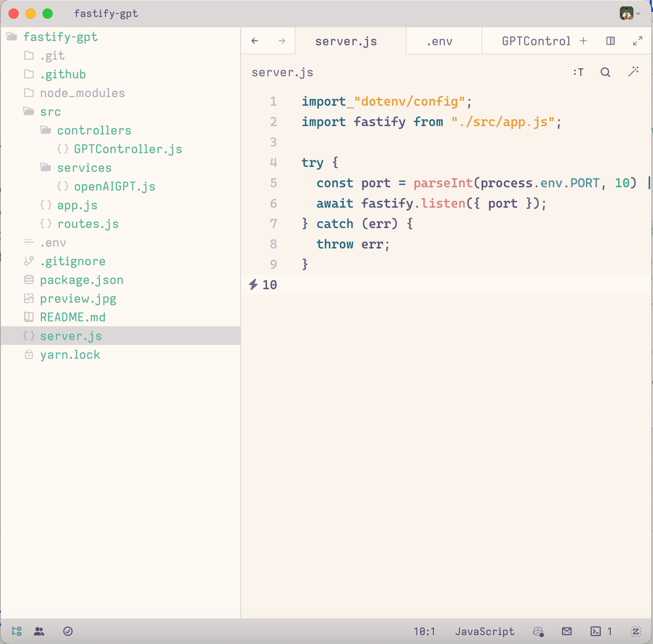Open GPTController.js in the file tree
The width and height of the screenshot is (653, 644).
pos(120,149)
